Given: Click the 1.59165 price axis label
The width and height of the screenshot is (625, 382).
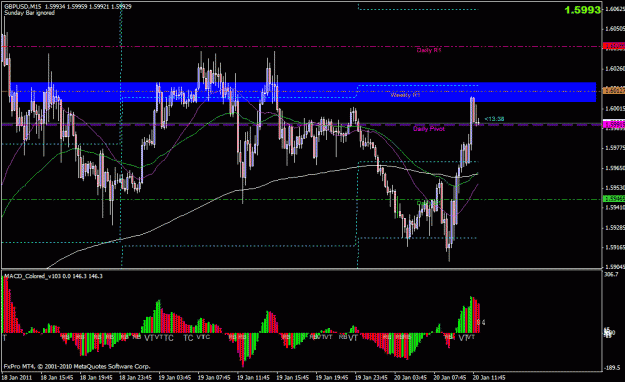Looking at the screenshot, I should pyautogui.click(x=615, y=247).
